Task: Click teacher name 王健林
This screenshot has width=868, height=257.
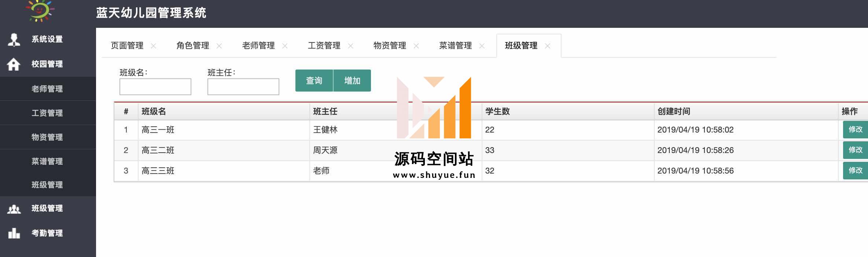Action: coord(325,130)
